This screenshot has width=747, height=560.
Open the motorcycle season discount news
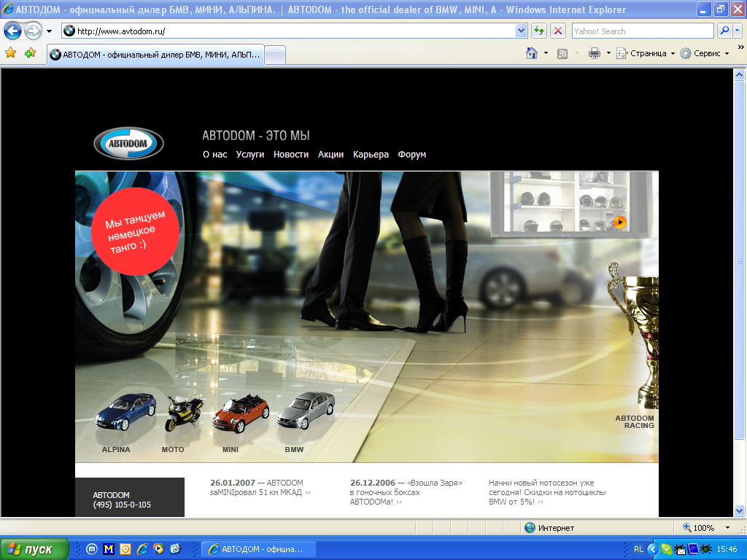pyautogui.click(x=547, y=492)
